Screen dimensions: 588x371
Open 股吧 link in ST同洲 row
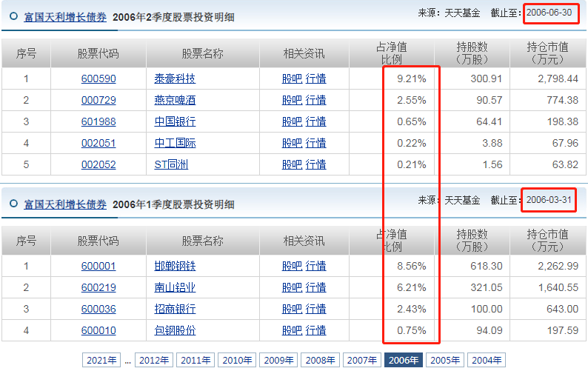pos(292,164)
